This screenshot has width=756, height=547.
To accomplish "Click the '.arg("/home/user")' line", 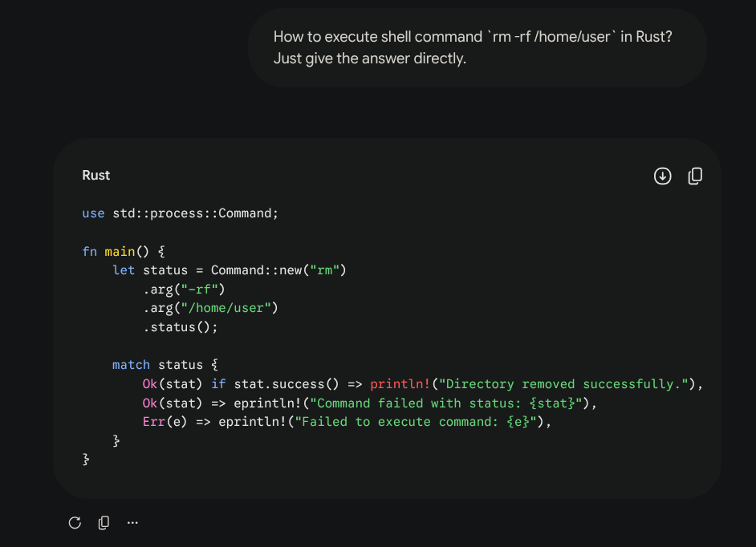I will click(x=211, y=308).
